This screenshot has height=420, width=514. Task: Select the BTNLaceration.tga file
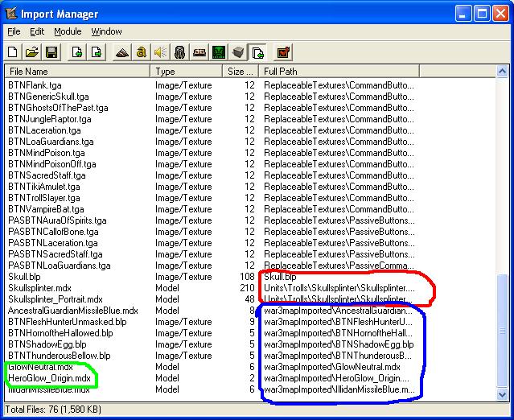[x=44, y=130]
